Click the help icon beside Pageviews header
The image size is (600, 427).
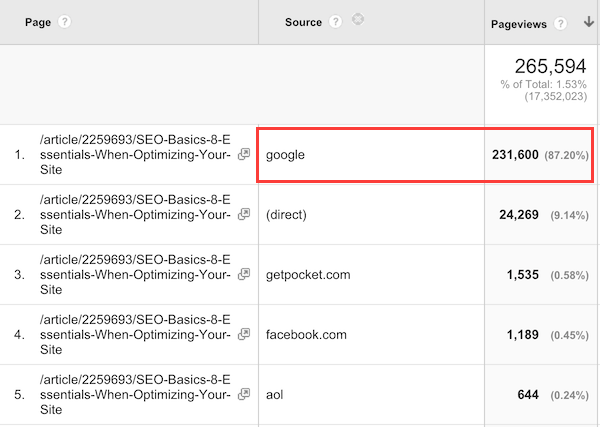click(562, 24)
